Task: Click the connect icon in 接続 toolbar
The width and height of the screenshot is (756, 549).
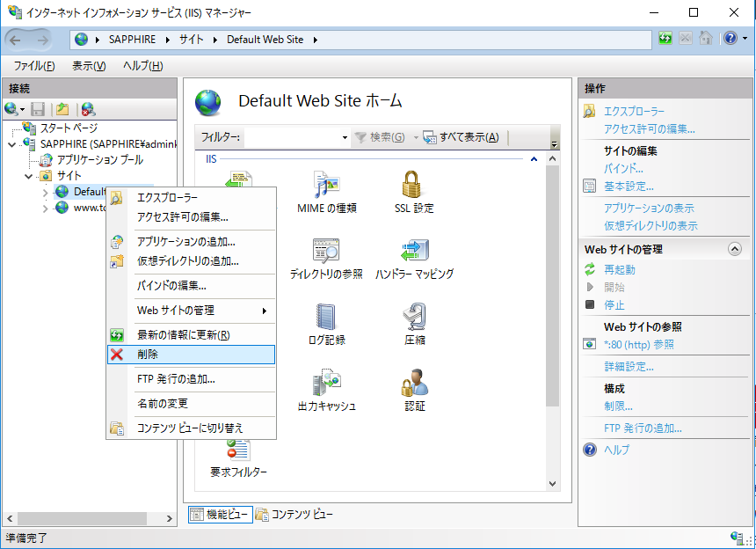Action: click(11, 109)
